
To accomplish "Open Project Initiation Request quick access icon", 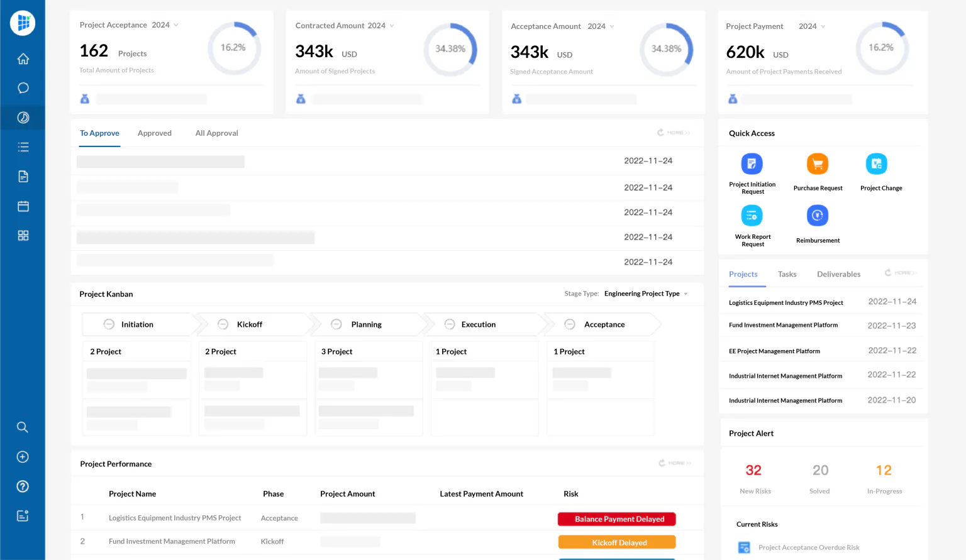I will (x=752, y=164).
